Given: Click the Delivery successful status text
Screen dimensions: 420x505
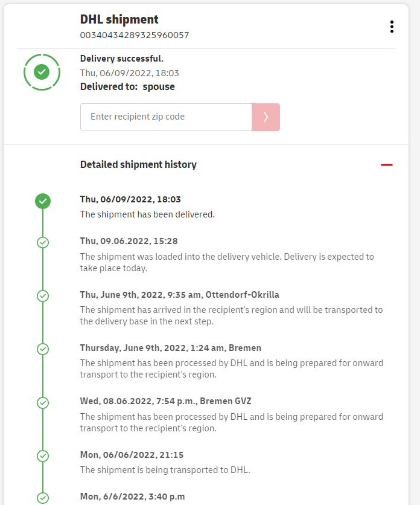Looking at the screenshot, I should coord(122,59).
